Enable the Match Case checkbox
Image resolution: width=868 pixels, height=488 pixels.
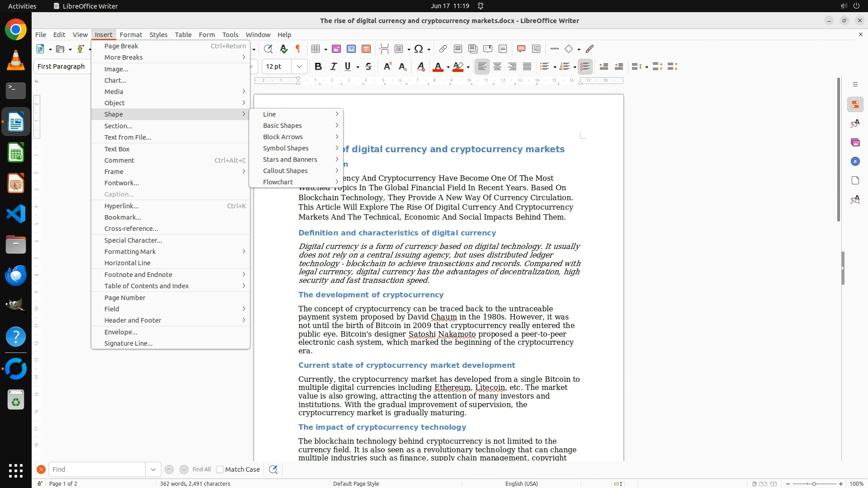tap(220, 469)
